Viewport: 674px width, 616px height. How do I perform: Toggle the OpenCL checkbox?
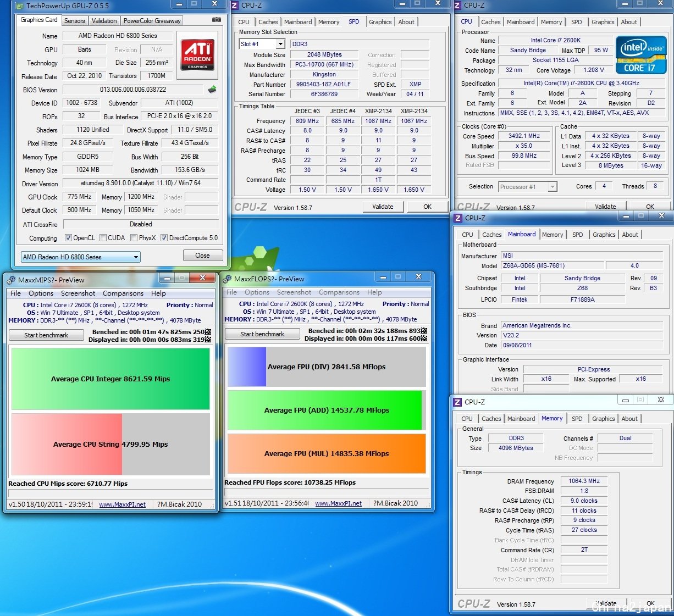[x=68, y=238]
